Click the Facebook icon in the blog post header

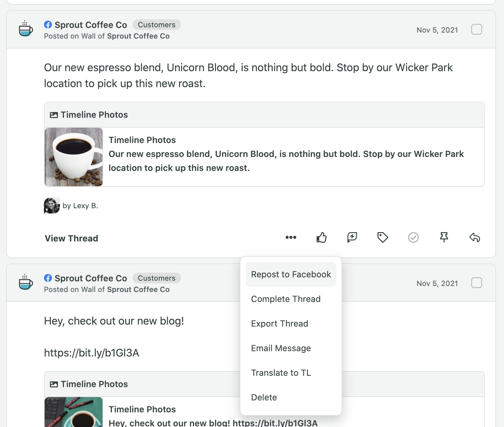tap(48, 278)
